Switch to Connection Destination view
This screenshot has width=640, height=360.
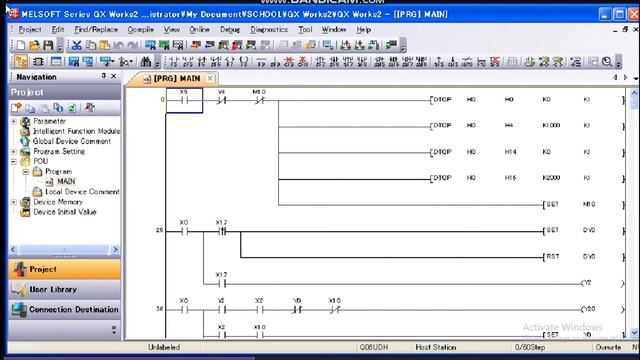[64, 309]
